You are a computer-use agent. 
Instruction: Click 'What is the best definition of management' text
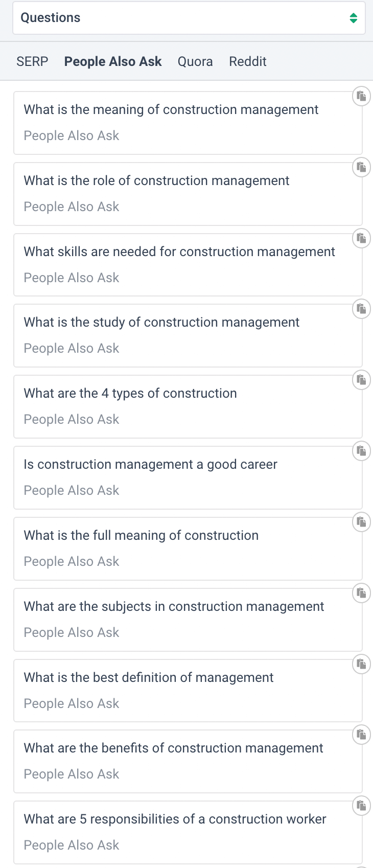(x=149, y=677)
